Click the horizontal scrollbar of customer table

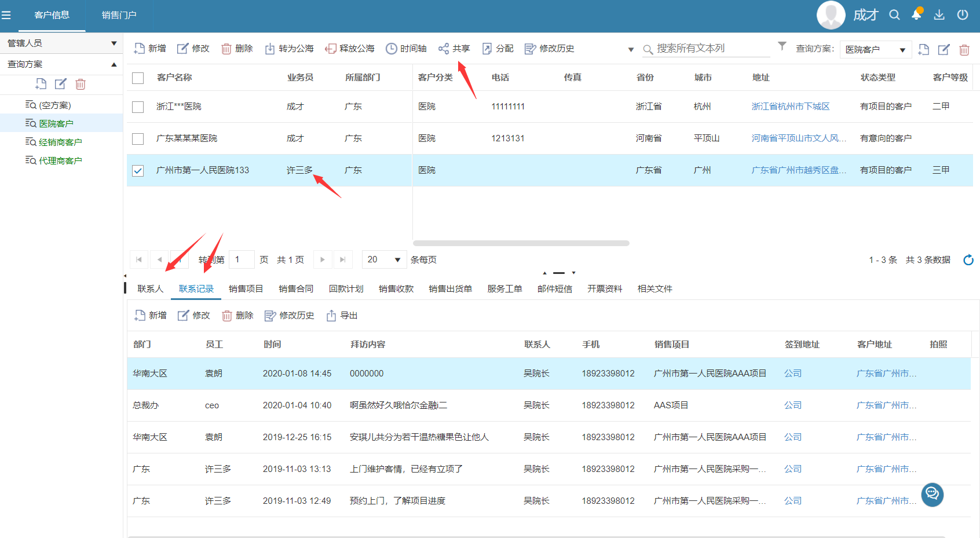click(x=521, y=243)
